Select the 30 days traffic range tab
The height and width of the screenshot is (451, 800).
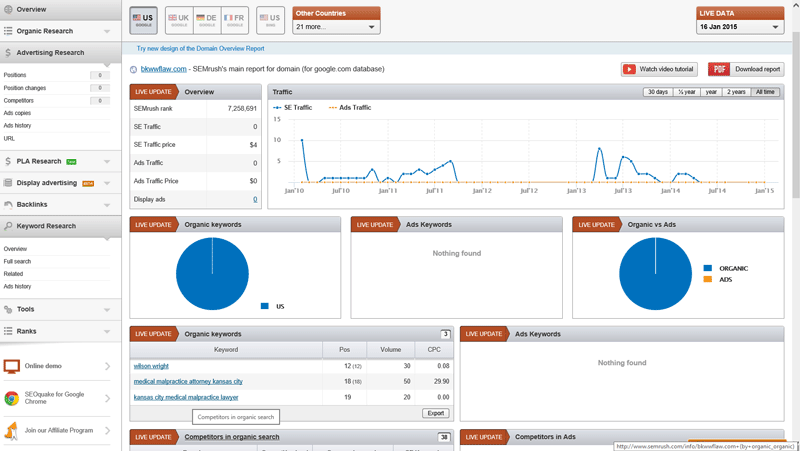click(x=658, y=92)
